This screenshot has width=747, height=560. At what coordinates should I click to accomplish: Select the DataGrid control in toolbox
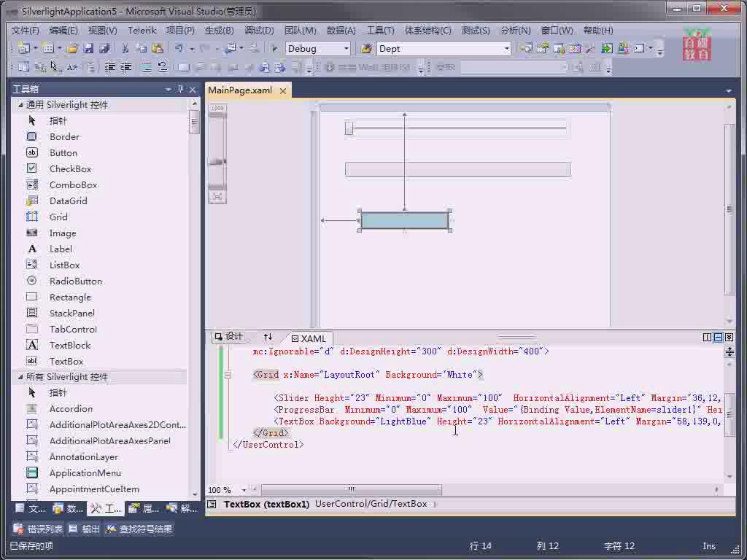[x=68, y=201]
